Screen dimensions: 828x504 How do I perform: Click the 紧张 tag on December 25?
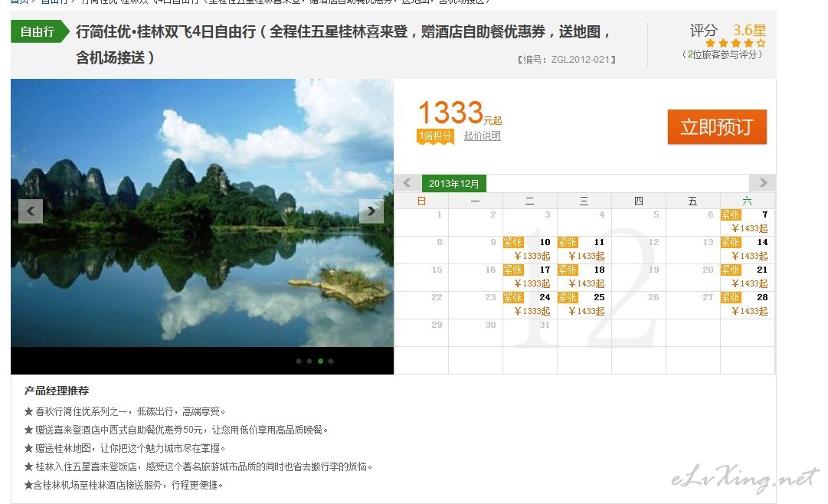coord(568,297)
